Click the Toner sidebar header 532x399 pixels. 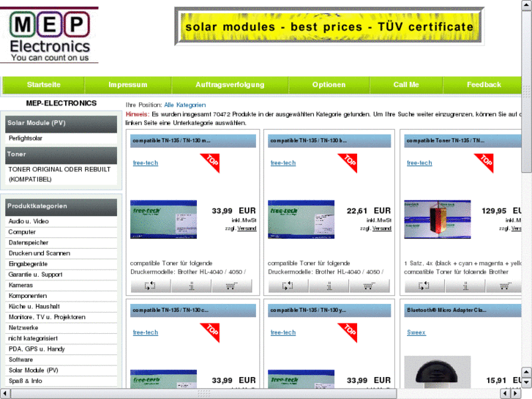(x=61, y=155)
